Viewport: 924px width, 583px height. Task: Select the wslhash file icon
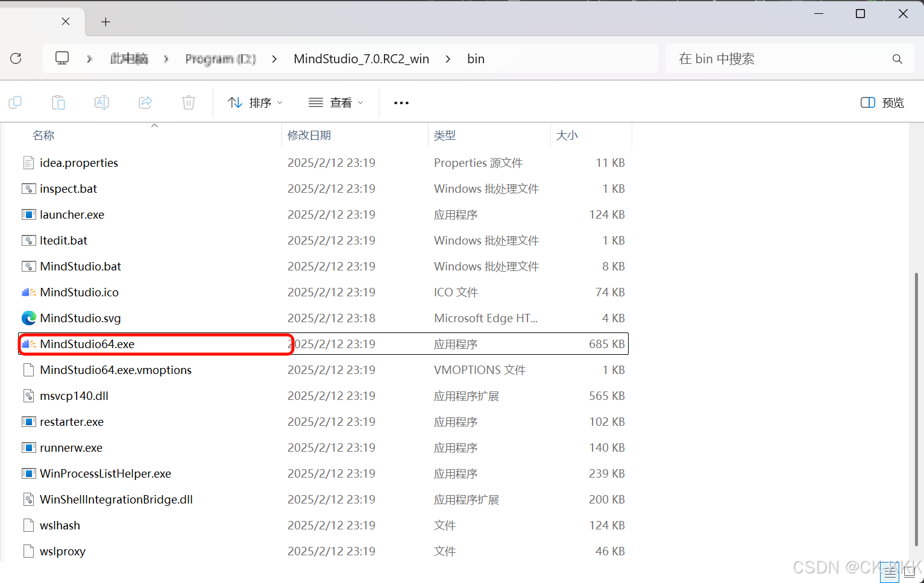click(28, 525)
